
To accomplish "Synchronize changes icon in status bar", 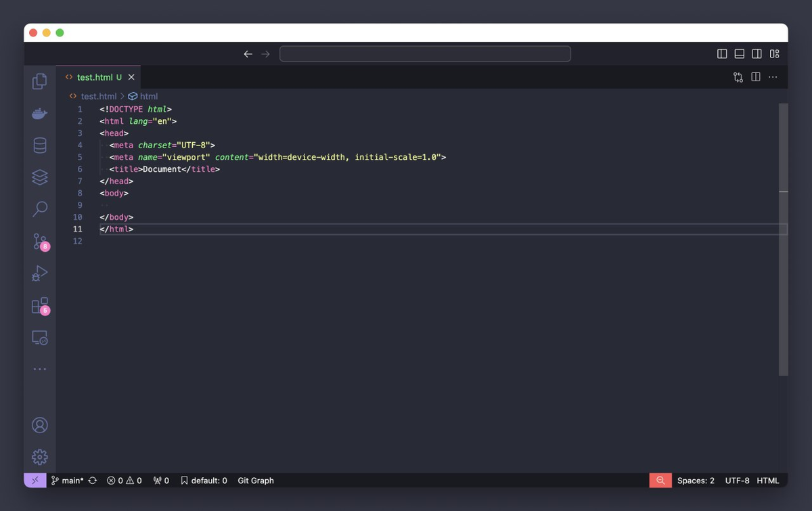I will click(93, 481).
